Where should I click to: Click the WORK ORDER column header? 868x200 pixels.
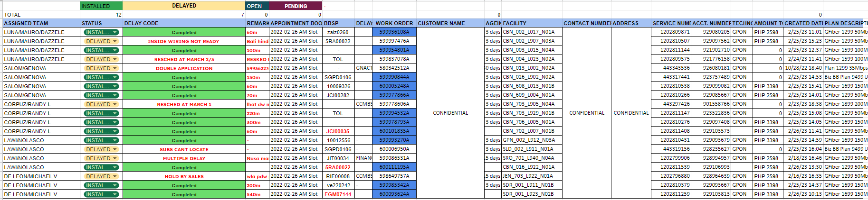[x=394, y=23]
